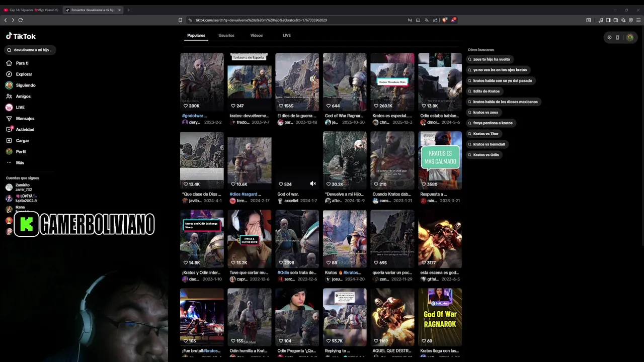Select the Populares tab

tap(196, 36)
